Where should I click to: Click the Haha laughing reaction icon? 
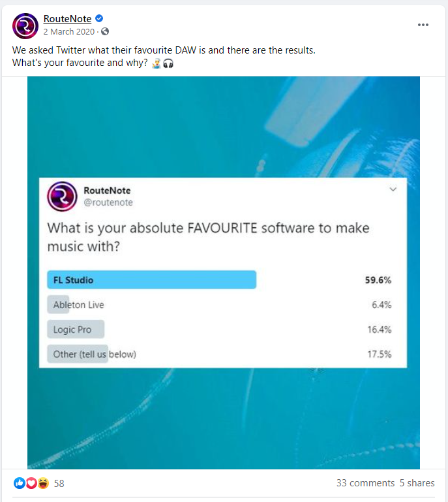(x=43, y=483)
